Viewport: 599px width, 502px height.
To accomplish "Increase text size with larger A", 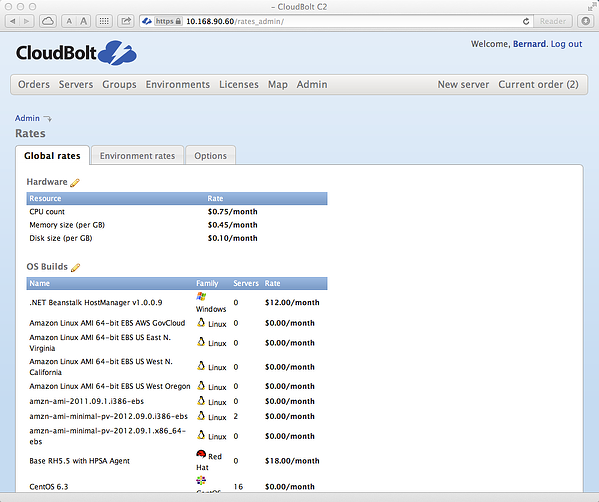I will pyautogui.click(x=83, y=21).
